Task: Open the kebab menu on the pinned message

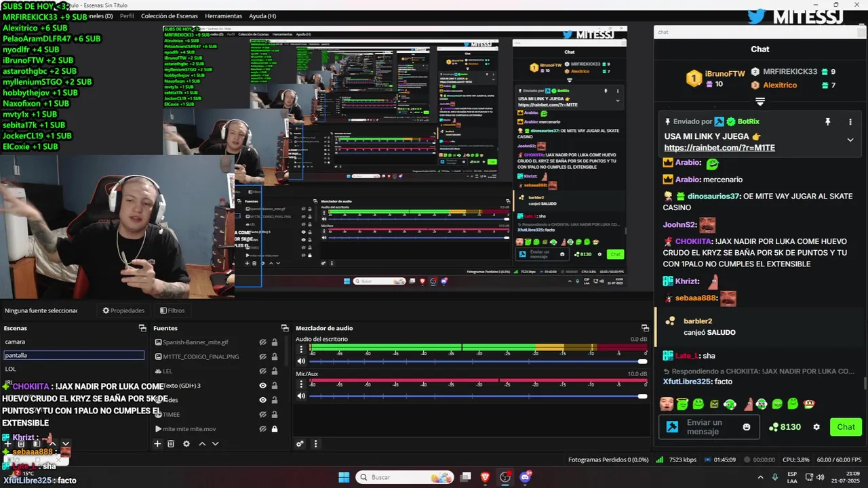Action: (850, 121)
